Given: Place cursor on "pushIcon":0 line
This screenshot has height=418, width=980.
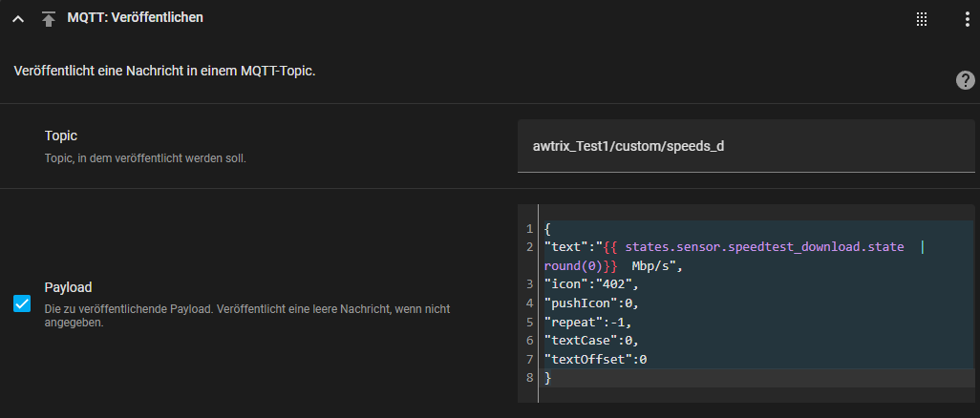Looking at the screenshot, I should (592, 303).
